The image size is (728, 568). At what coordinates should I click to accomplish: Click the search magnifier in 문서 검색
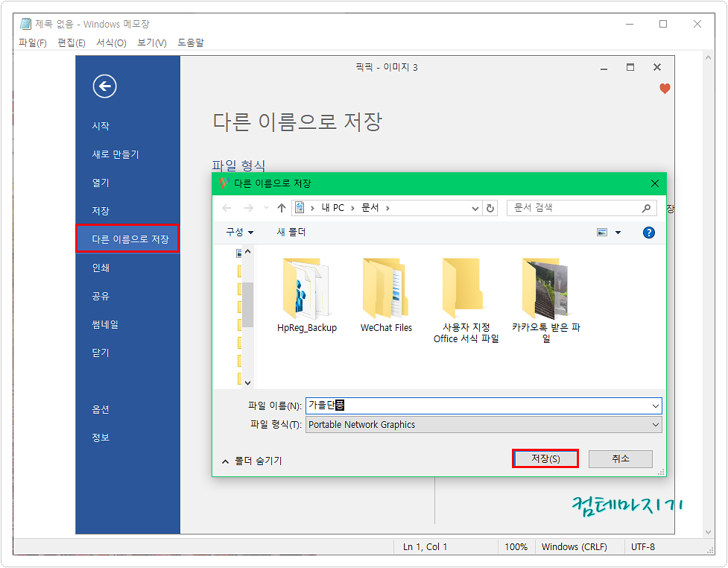(x=646, y=208)
